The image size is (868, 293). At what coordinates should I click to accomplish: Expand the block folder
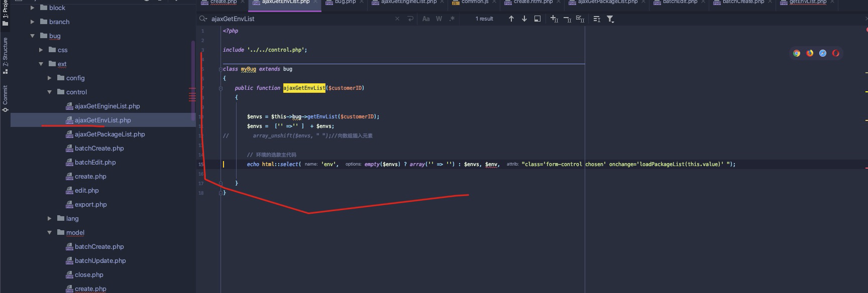(33, 8)
